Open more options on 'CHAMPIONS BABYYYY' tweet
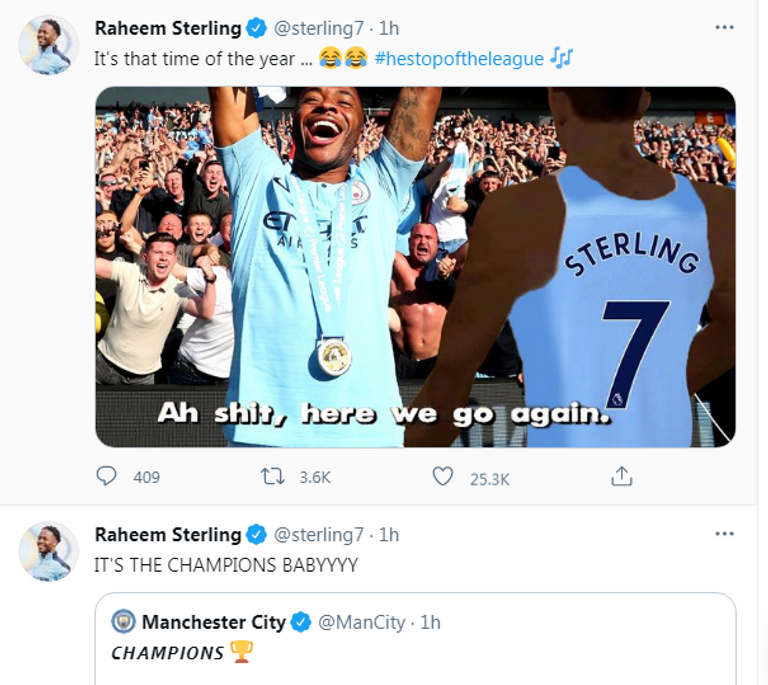The height and width of the screenshot is (685, 768). pos(725,534)
